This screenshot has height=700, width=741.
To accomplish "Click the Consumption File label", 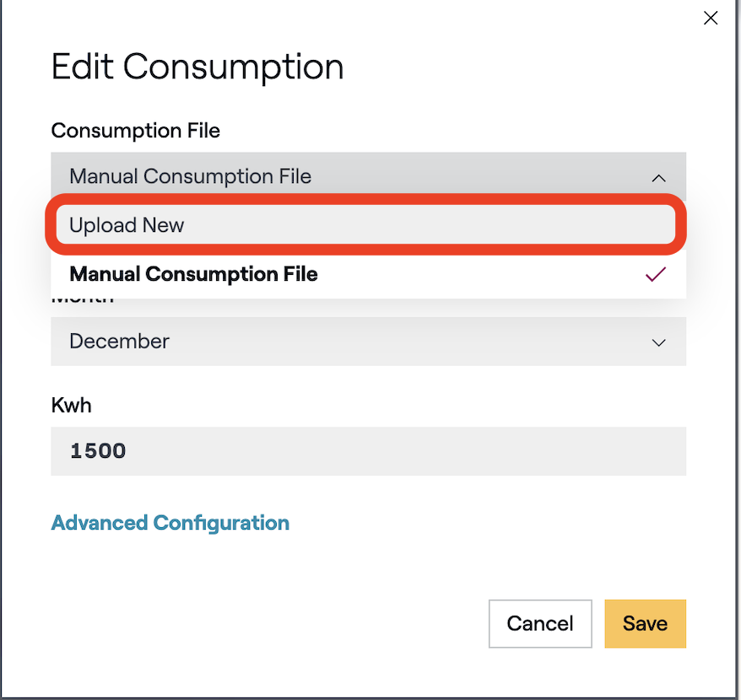I will tap(135, 131).
